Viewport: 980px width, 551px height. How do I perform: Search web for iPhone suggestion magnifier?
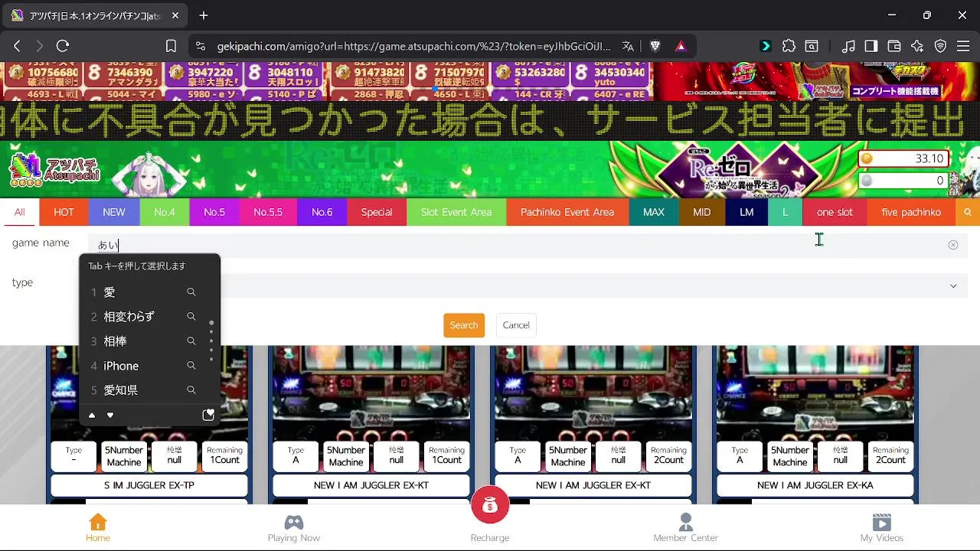point(191,366)
